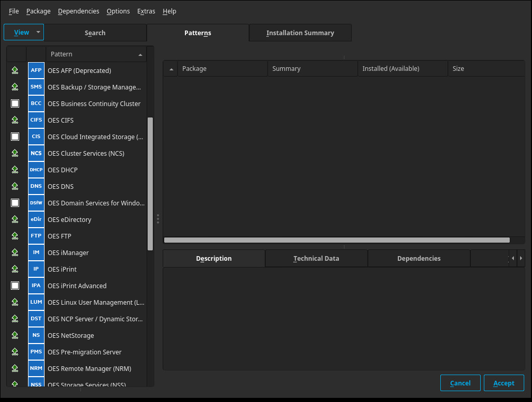Open the Dependencies menu
532x402 pixels.
[78, 11]
